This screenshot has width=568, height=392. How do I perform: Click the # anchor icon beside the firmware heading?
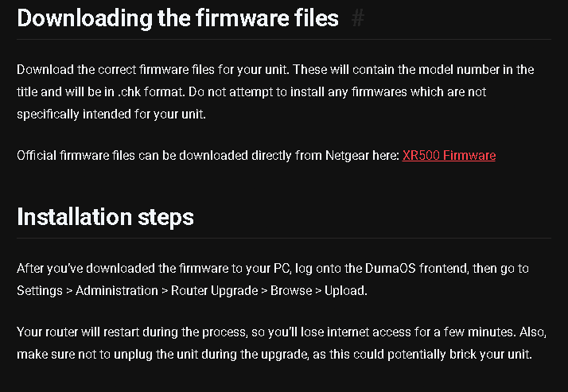357,17
